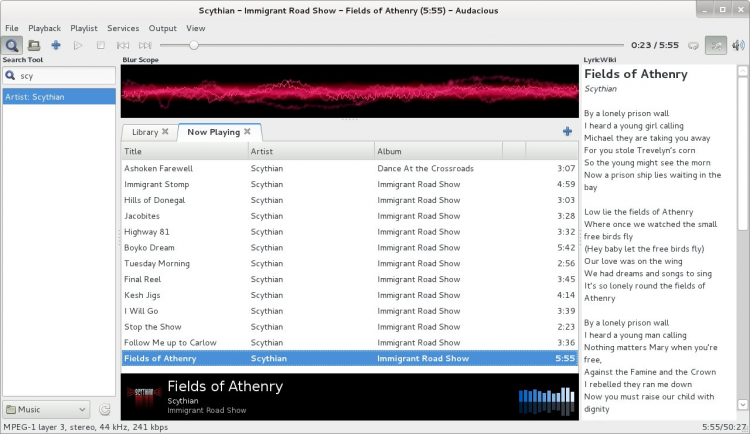The height and width of the screenshot is (434, 750).
Task: Open the Music folder dropdown
Action: 47,409
